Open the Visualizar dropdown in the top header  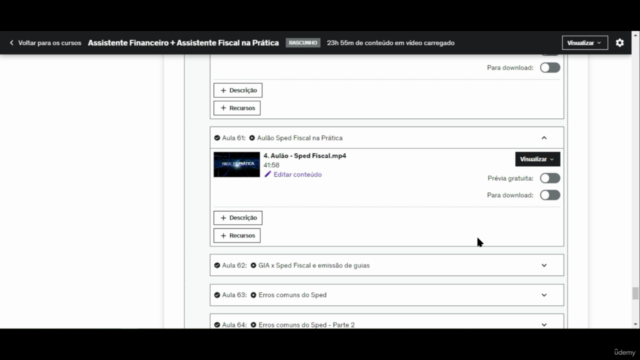click(584, 43)
